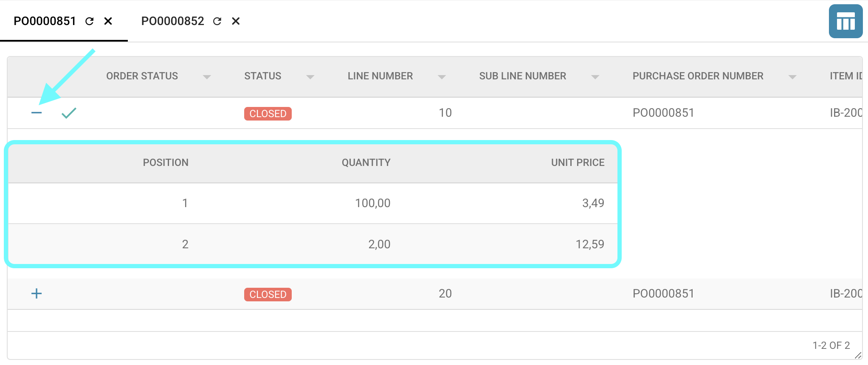Click the green checkmark on line 10
Screen dimensions: 868x365
pyautogui.click(x=69, y=113)
